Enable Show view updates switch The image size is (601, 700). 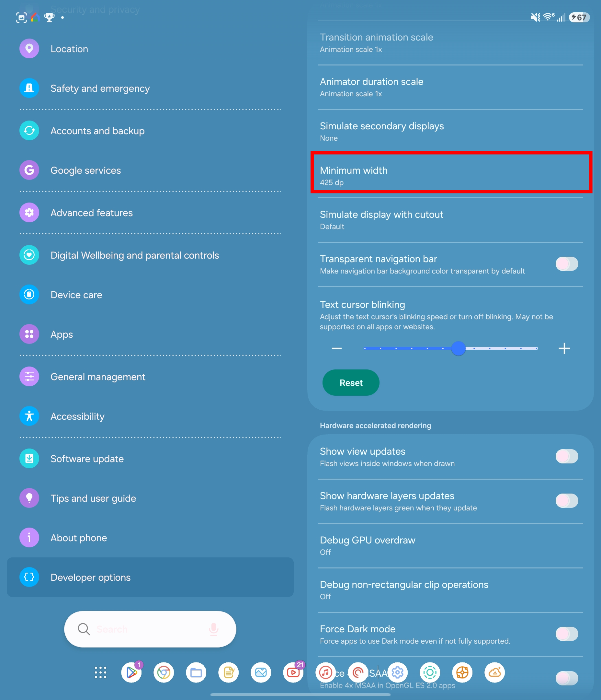point(567,456)
